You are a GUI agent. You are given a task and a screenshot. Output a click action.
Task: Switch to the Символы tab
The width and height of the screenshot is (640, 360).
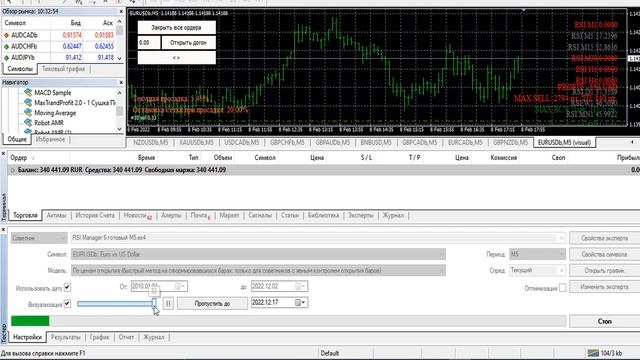click(20, 69)
